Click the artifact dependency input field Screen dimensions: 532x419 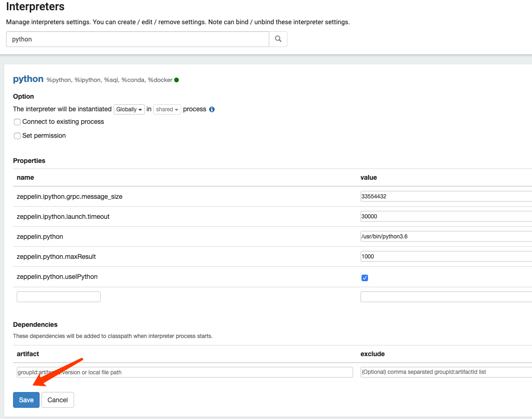click(x=185, y=372)
